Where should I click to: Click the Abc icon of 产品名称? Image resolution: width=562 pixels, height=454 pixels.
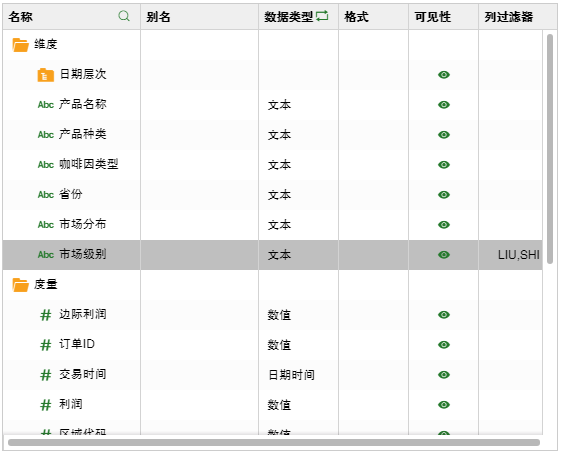(46, 105)
